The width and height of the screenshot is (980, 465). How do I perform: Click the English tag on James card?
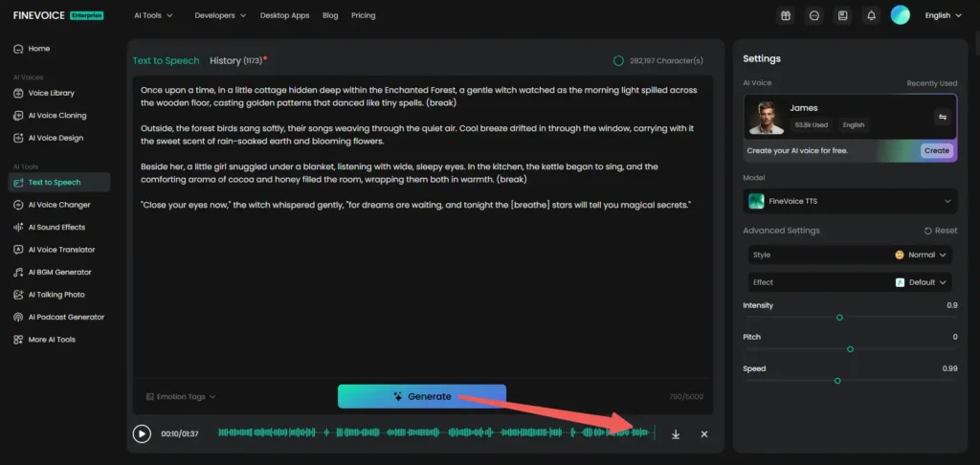point(853,125)
